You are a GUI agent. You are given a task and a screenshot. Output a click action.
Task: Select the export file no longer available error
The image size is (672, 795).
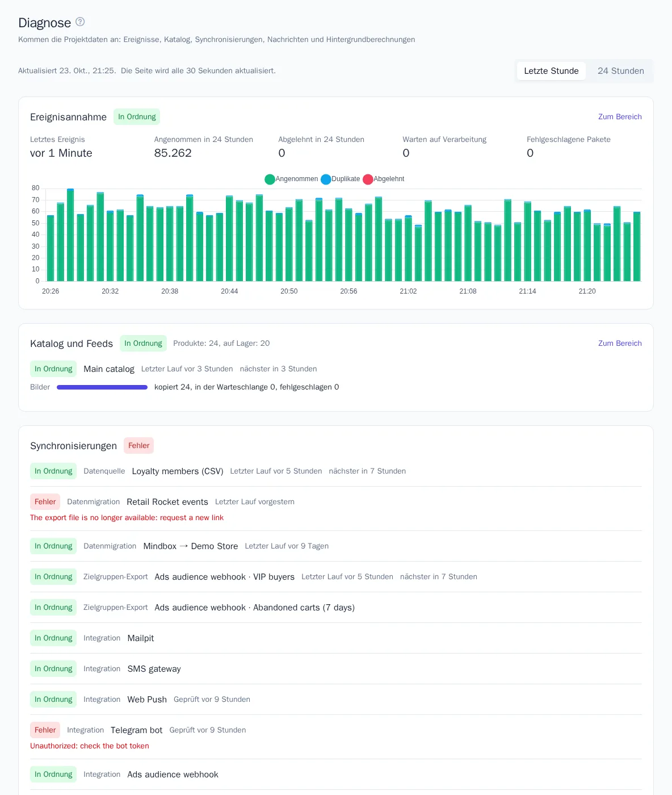click(x=127, y=518)
